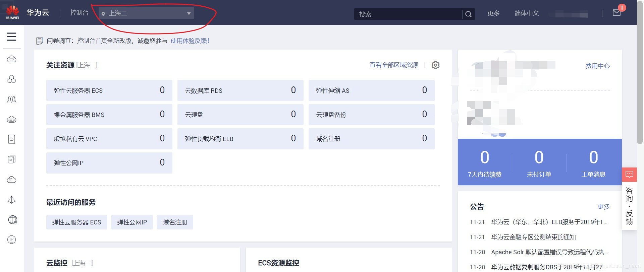
Task: Click the disk backup sidebar icon
Action: point(12,159)
